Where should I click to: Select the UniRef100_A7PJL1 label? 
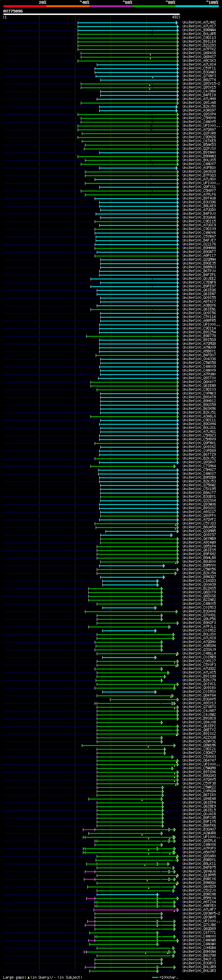[x=199, y=626]
